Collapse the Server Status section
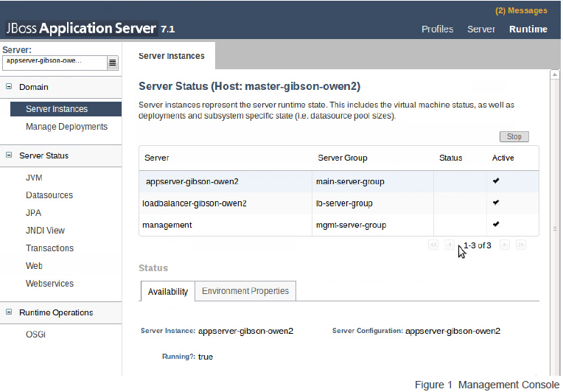563x392 pixels. pos(9,155)
